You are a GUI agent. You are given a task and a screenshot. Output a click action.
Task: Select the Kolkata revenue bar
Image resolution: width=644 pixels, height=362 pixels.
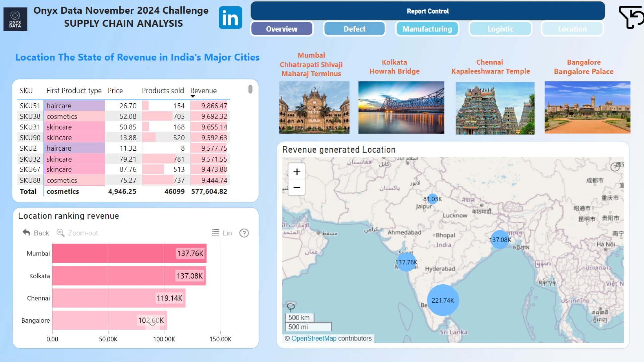(x=129, y=276)
